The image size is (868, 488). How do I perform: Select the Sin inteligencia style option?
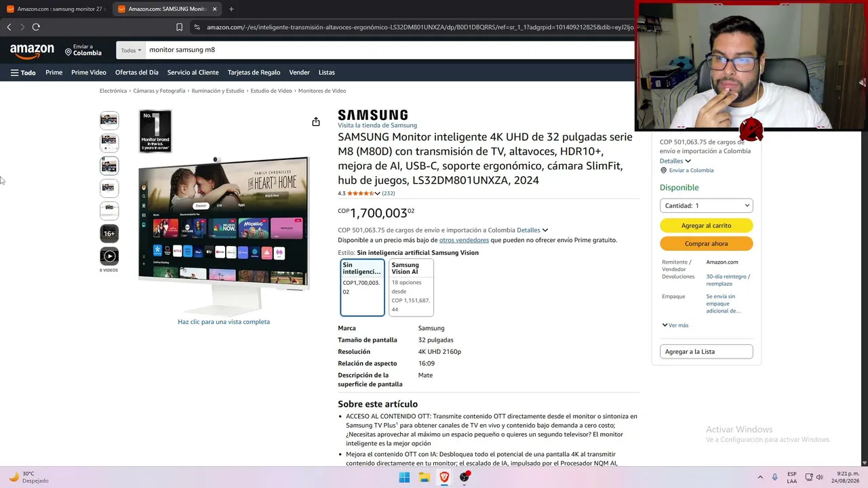[362, 287]
